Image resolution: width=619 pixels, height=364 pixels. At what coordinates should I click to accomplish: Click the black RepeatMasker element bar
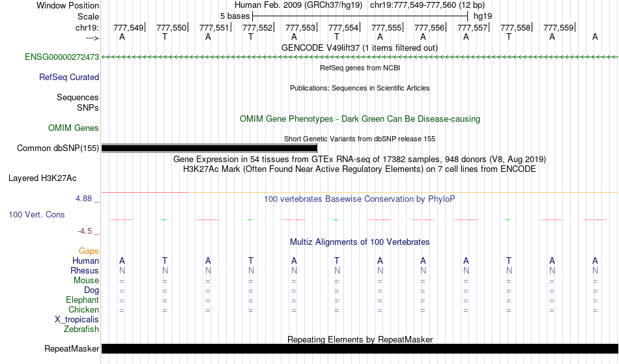click(360, 348)
